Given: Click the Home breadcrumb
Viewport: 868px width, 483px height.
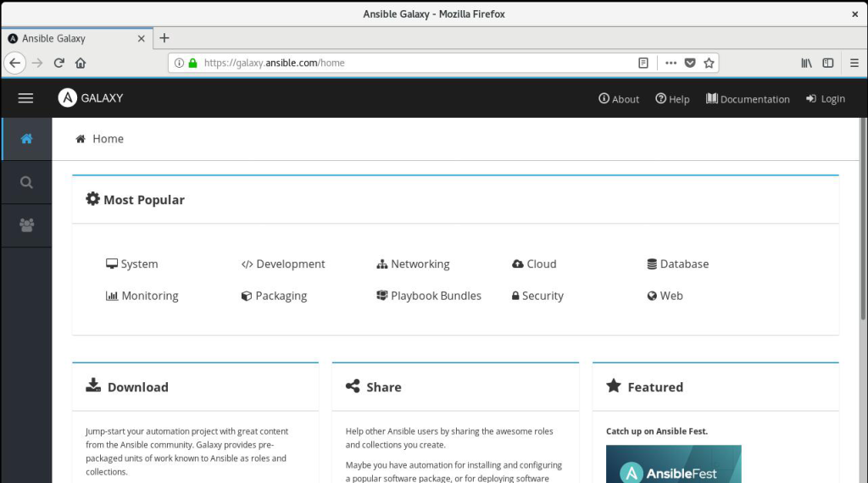Looking at the screenshot, I should pyautogui.click(x=100, y=139).
